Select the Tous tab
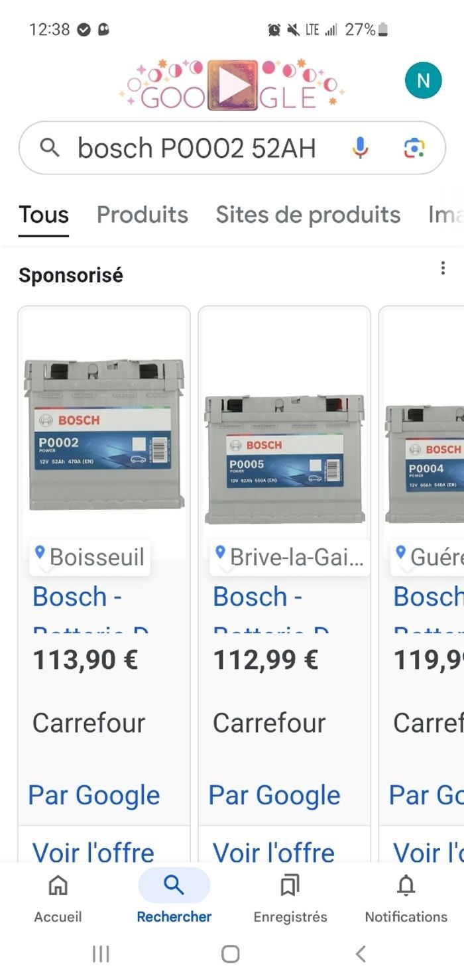The image size is (464, 980). pos(43,214)
